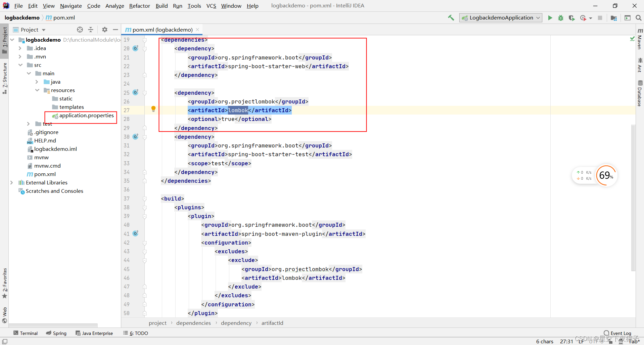Collapse the resources folder
644x345 pixels.
[x=37, y=90]
